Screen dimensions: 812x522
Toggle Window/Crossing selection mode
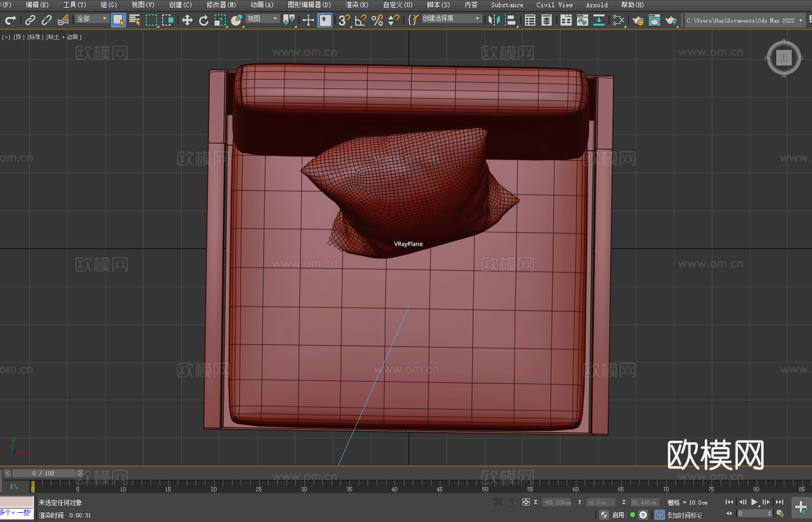(168, 20)
